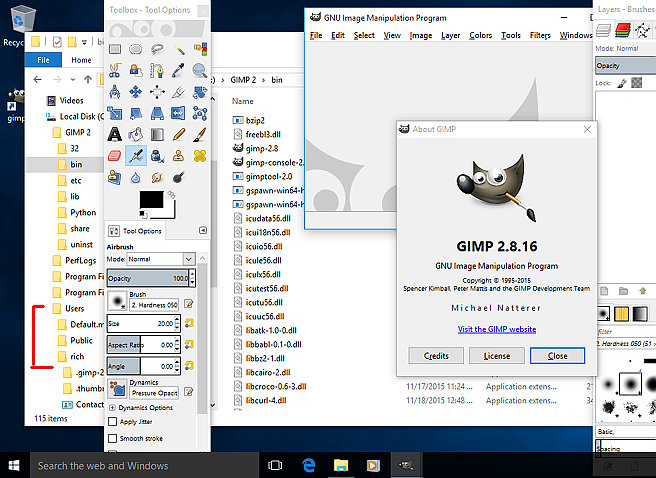
Task: Toggle Lock alpha channel checkerboard icon
Action: pos(636,83)
